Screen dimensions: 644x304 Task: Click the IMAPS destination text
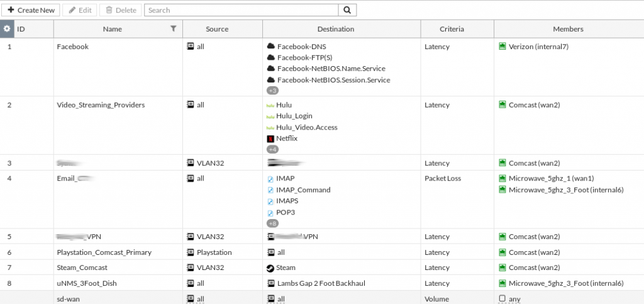point(287,201)
